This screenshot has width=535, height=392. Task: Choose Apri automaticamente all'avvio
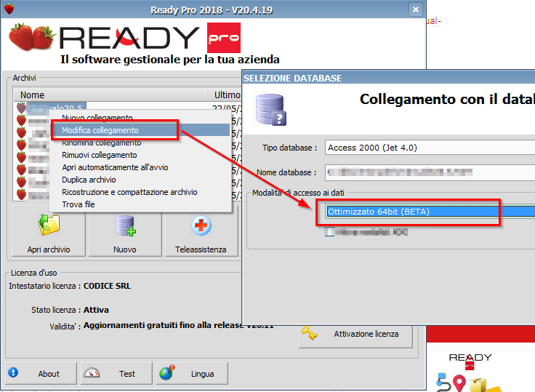[140, 167]
